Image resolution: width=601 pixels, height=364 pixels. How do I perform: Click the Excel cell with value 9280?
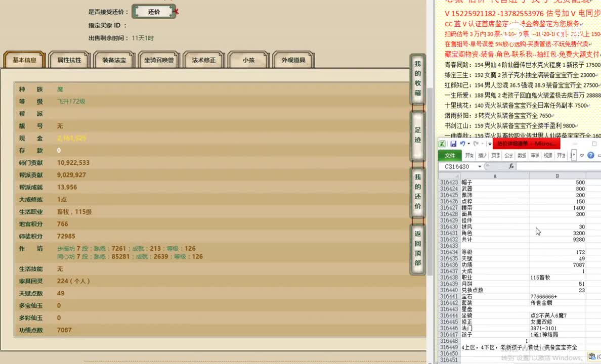557,240
